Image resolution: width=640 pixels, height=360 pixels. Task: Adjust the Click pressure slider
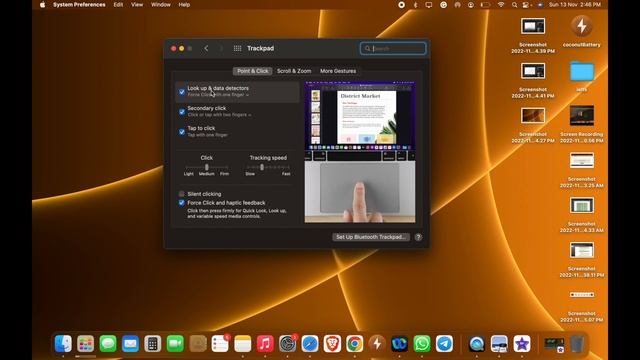[207, 167]
